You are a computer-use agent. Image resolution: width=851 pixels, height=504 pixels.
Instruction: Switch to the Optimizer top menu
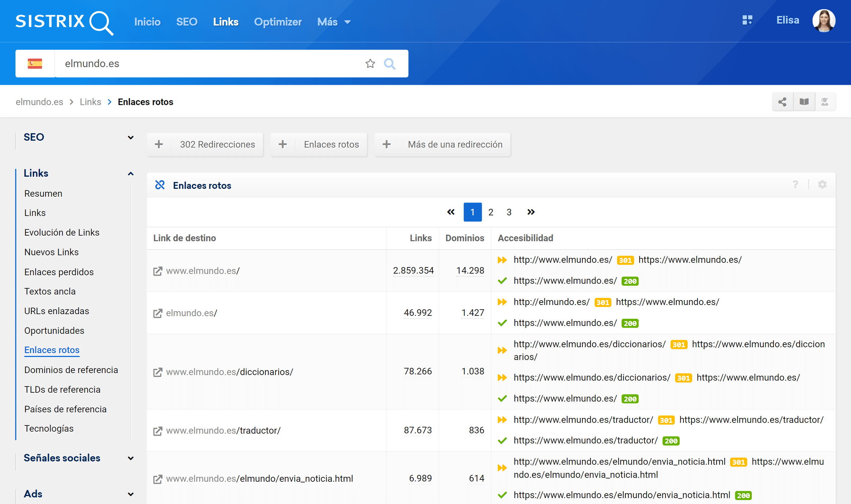[x=278, y=22]
